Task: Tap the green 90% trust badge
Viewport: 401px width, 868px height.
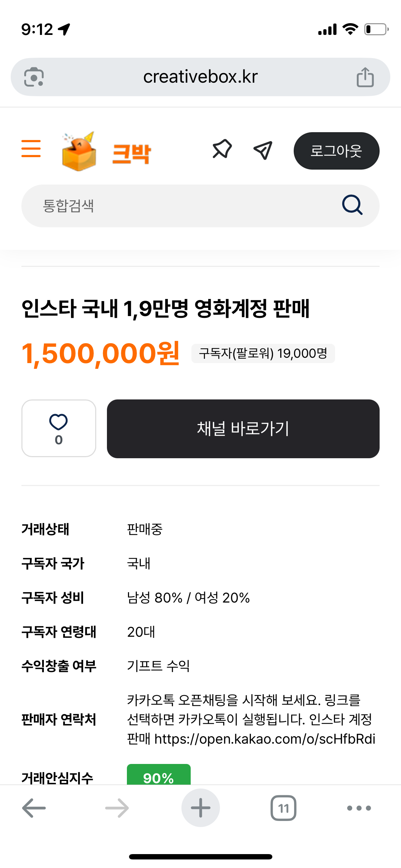Action: tap(159, 775)
